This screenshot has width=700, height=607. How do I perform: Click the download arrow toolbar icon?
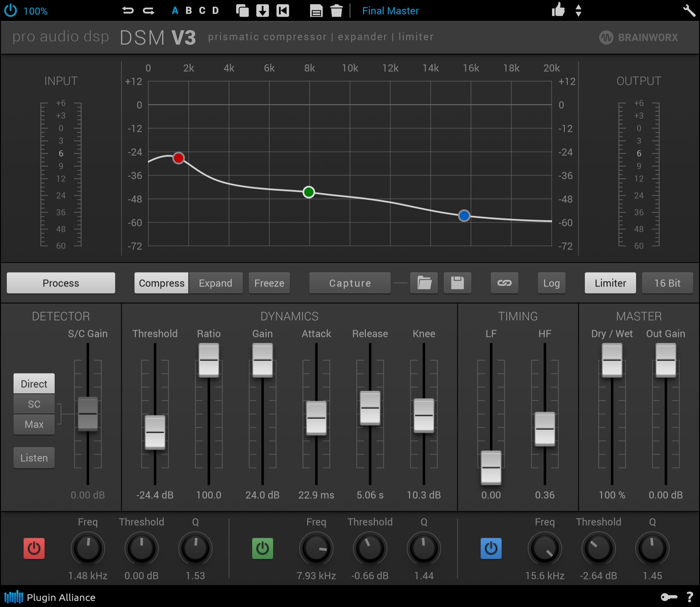click(262, 11)
